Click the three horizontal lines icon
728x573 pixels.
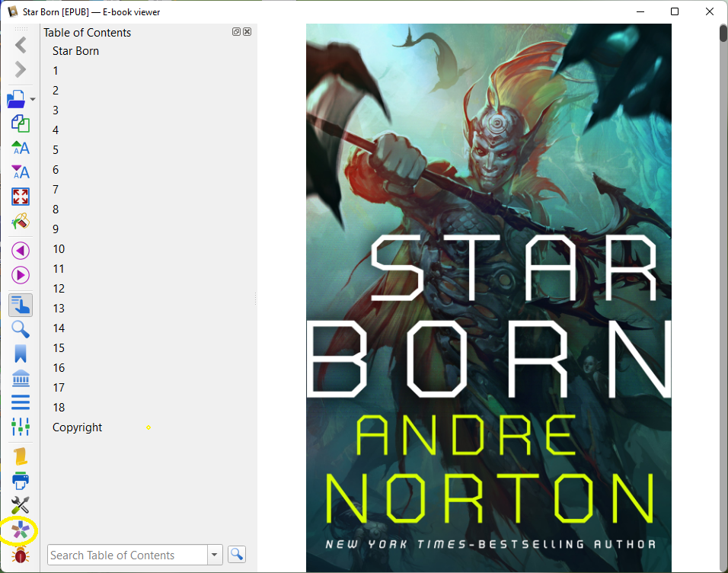pyautogui.click(x=21, y=402)
